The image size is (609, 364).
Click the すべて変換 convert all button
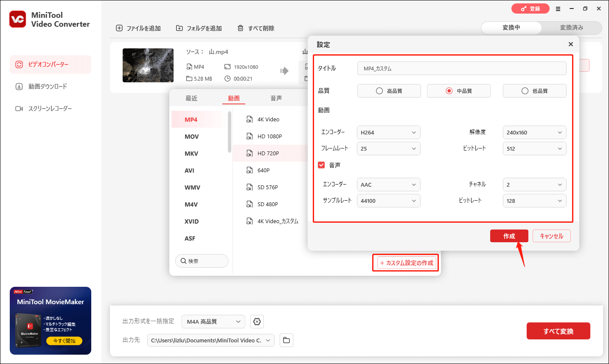coord(558,331)
